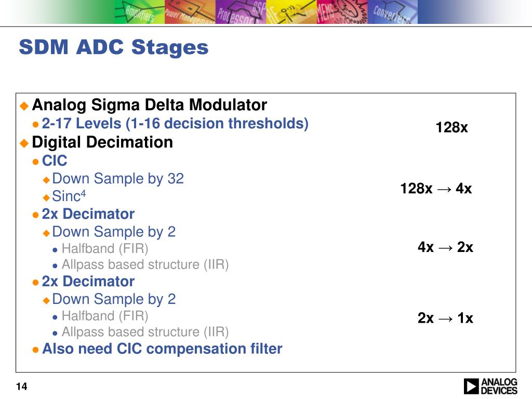
Task: Click the Down Sample by 32 line
Action: tap(118, 179)
